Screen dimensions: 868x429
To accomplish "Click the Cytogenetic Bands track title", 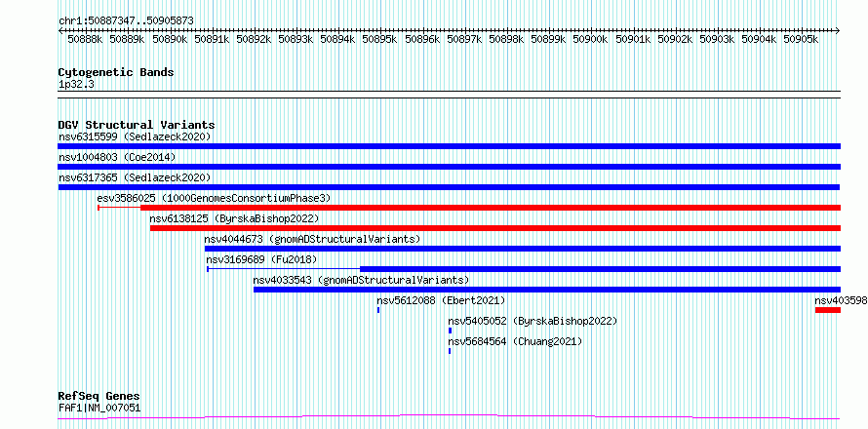I will click(116, 72).
